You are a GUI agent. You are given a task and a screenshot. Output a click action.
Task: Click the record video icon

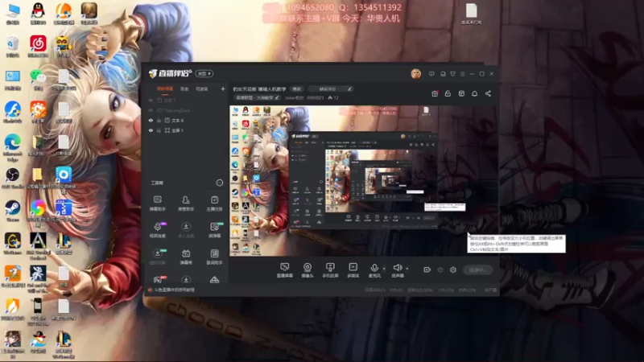point(427,269)
